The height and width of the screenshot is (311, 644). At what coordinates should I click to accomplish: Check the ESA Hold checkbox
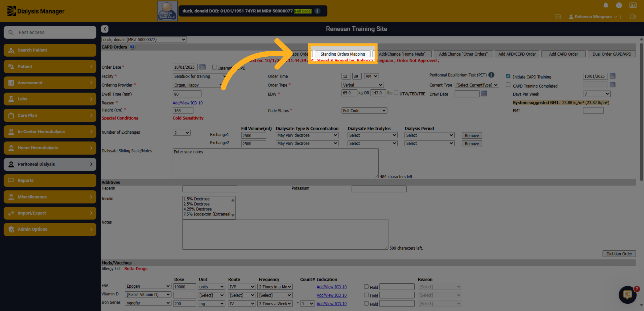point(366,287)
